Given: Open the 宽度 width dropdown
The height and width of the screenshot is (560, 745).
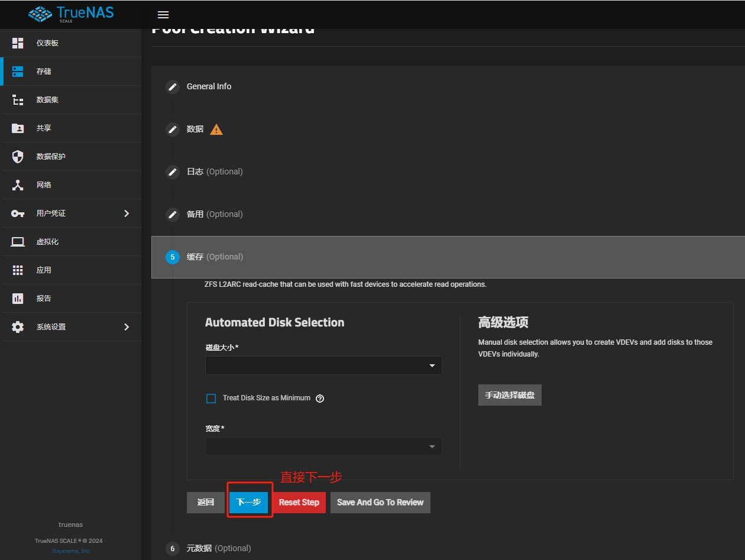Looking at the screenshot, I should (x=323, y=446).
